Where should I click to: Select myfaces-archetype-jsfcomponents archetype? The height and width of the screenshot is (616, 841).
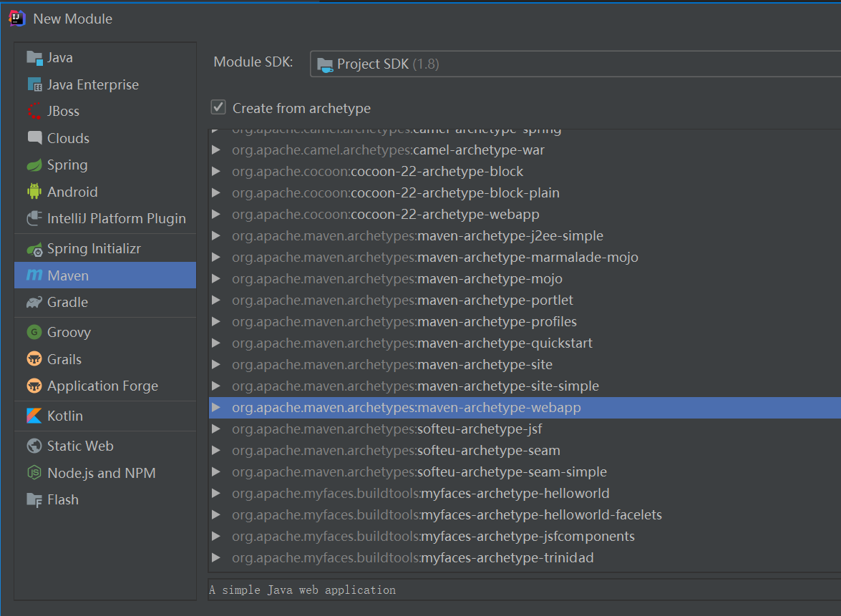click(x=525, y=536)
